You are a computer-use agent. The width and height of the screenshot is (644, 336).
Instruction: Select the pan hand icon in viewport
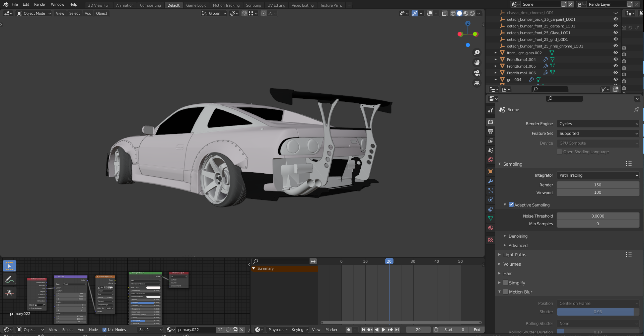click(477, 63)
